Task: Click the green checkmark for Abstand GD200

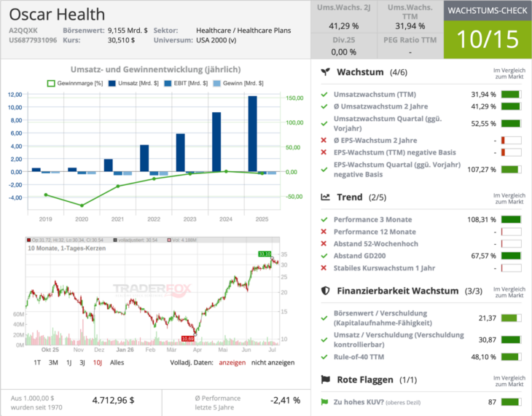Action: (324, 256)
